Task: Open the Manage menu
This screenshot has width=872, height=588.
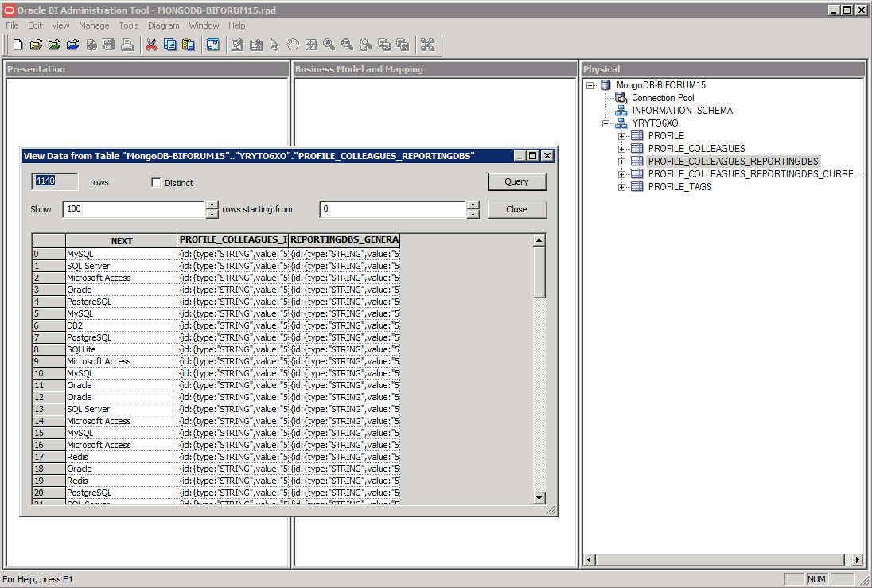Action: click(94, 25)
